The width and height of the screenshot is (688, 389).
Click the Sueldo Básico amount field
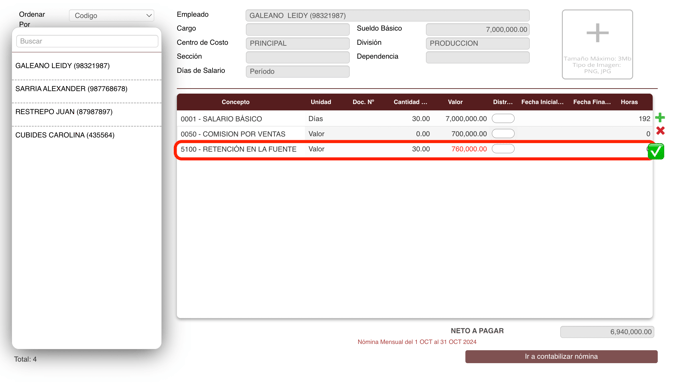pyautogui.click(x=477, y=29)
